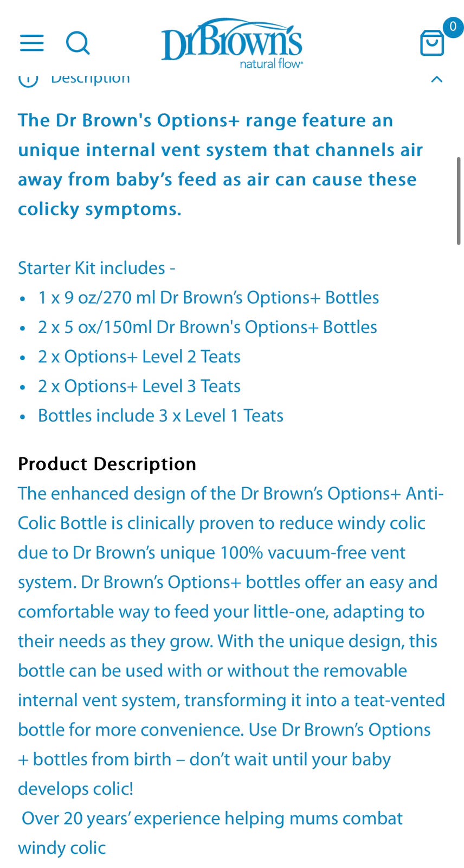This screenshot has width=464, height=868.
Task: Open the shopping bag cart
Action: point(432,43)
